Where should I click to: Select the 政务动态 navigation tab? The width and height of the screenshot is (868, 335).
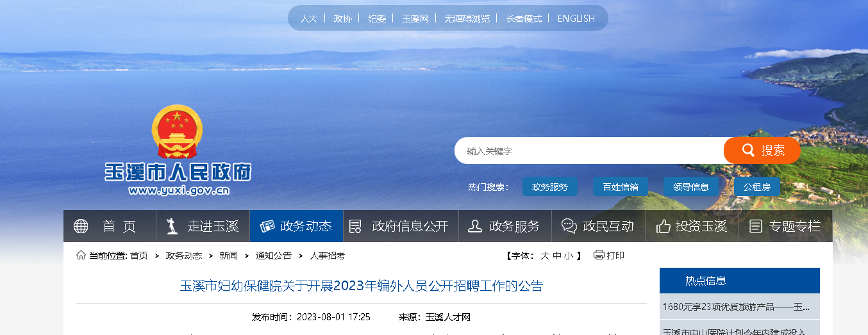pos(296,226)
